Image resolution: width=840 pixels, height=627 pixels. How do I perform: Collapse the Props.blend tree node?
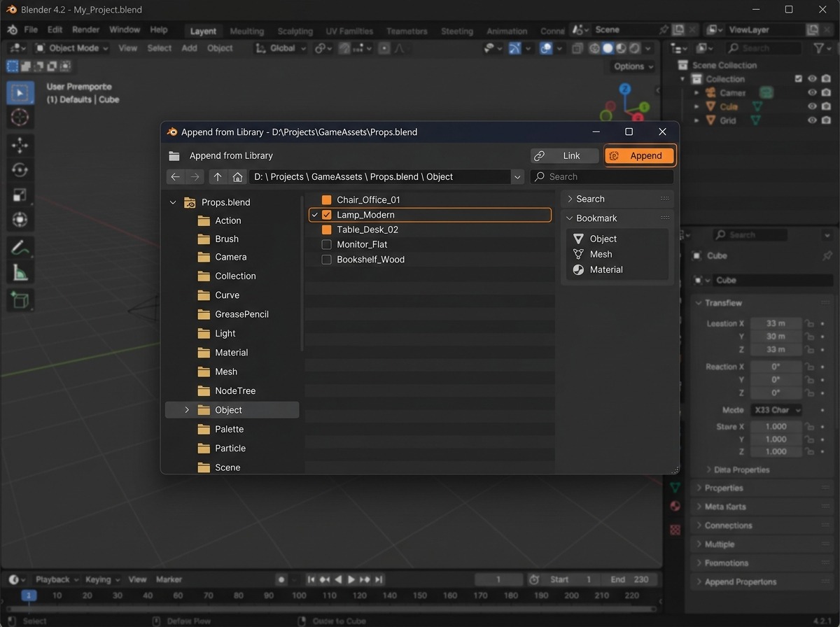click(173, 202)
